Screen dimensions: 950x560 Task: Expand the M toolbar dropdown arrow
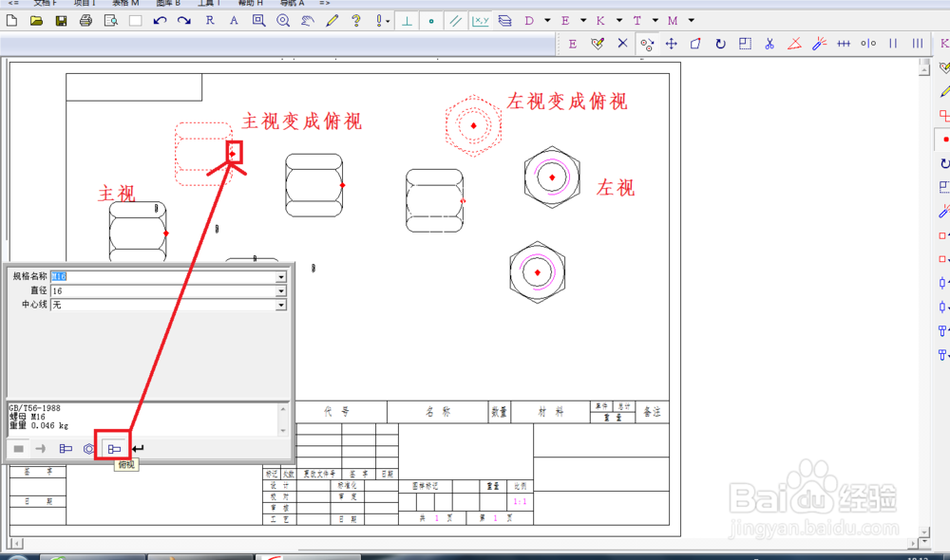point(692,21)
